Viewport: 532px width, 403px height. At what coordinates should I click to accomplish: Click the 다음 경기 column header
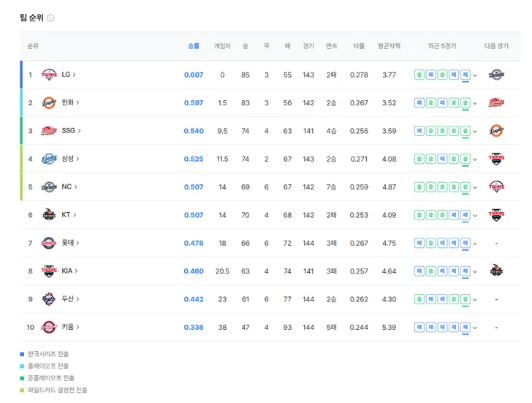[496, 46]
